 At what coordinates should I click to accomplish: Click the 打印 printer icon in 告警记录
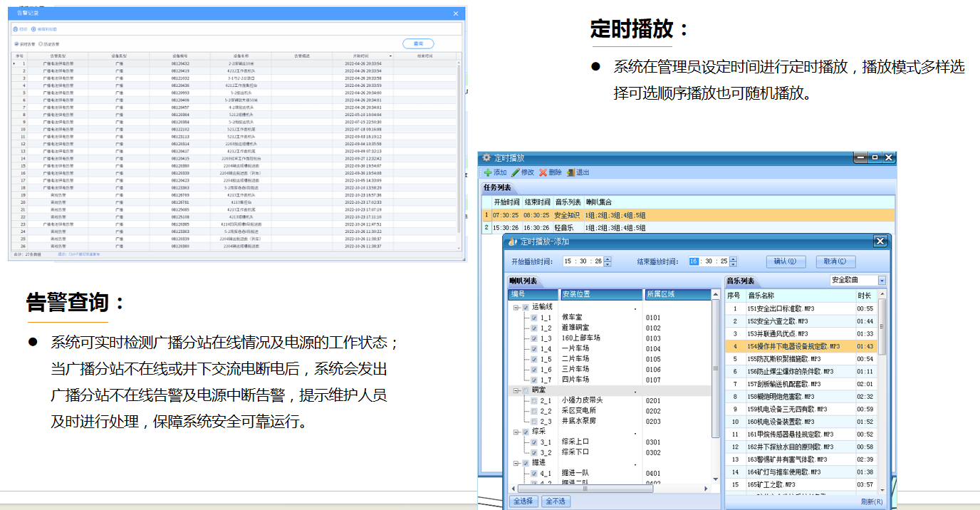(16, 29)
